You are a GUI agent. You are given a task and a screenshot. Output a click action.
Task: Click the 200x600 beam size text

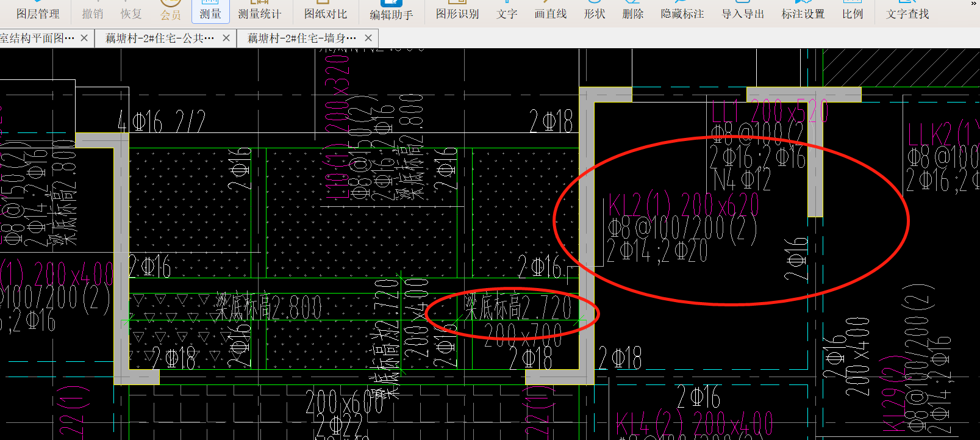coord(345,402)
